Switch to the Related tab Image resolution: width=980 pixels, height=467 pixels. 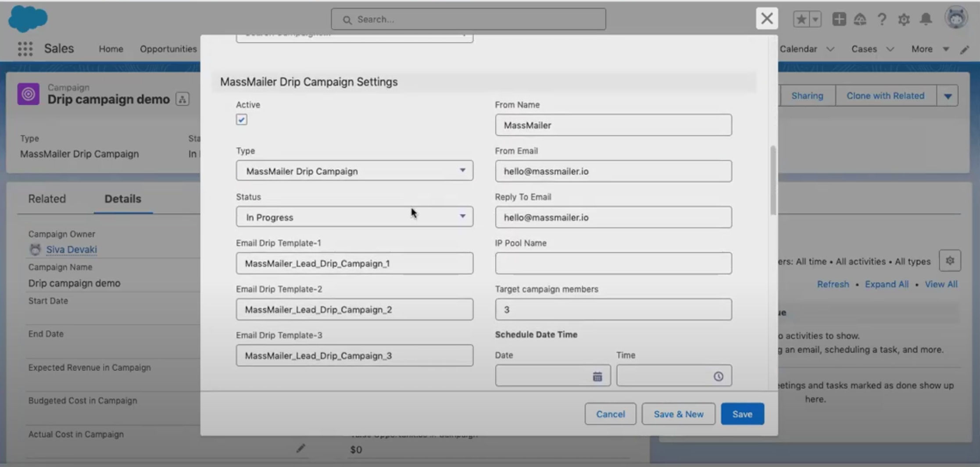[47, 199]
